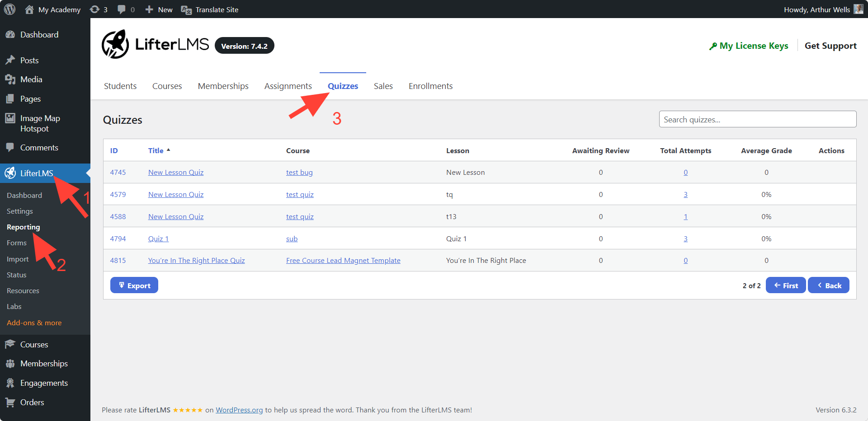Click ID column header
868x421 pixels.
tap(114, 150)
